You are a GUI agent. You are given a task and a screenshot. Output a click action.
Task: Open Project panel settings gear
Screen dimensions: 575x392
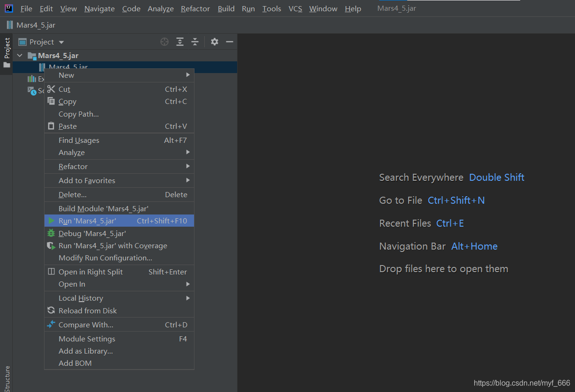coord(215,42)
